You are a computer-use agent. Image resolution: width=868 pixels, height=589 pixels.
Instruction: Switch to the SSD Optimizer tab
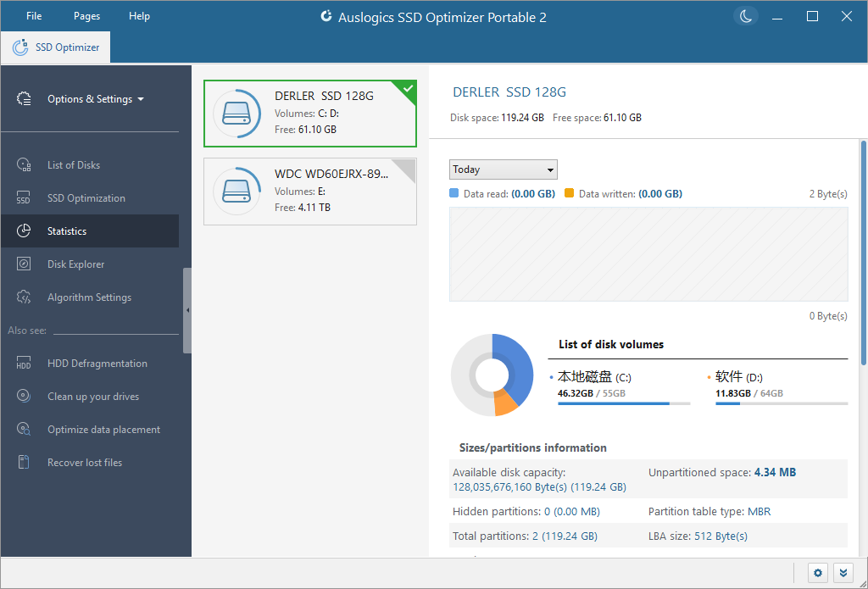pos(55,47)
